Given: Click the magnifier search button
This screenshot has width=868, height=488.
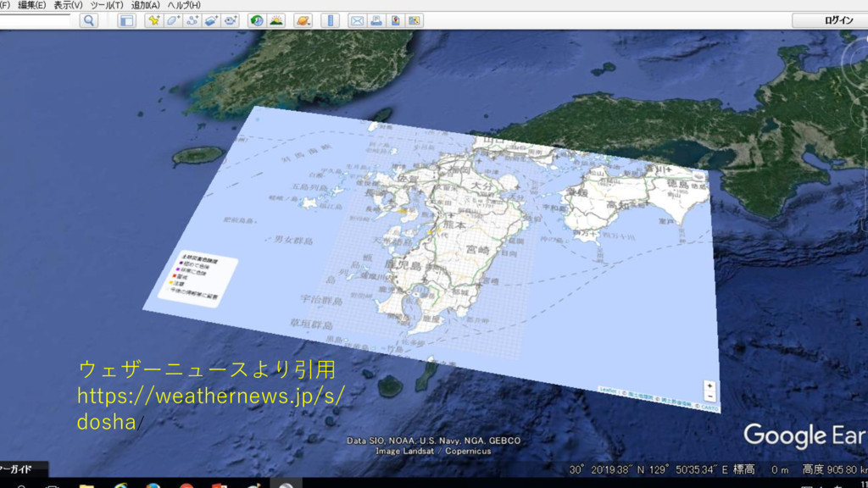Looking at the screenshot, I should tap(88, 21).
